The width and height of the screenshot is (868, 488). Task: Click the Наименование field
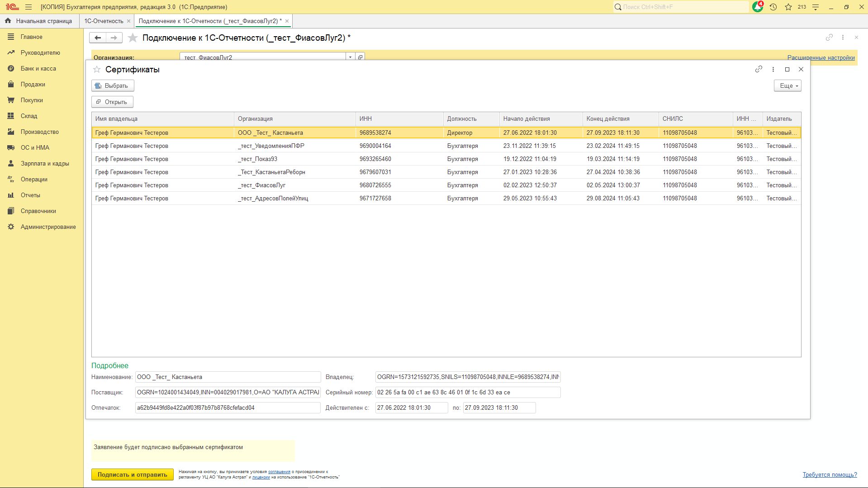[228, 377]
